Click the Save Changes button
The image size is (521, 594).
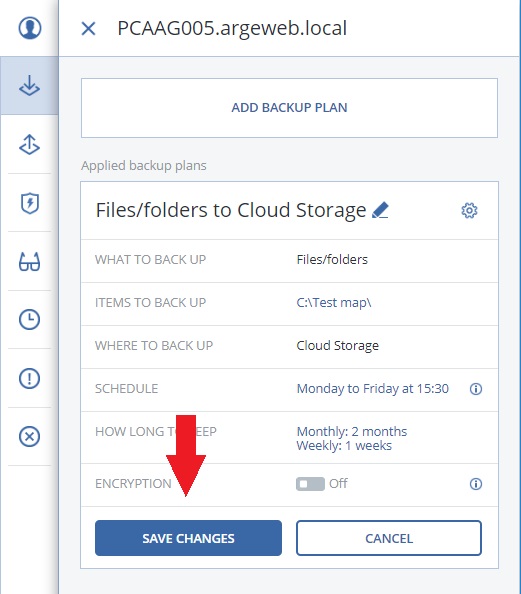[188, 538]
